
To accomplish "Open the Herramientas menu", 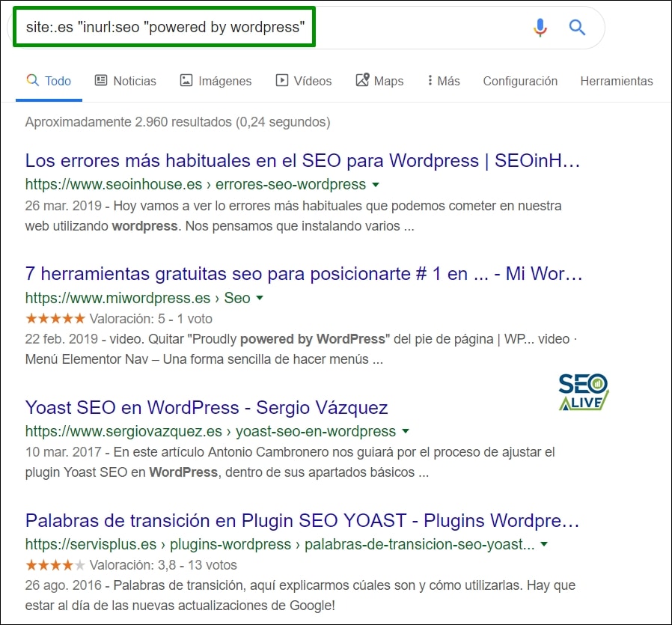I will click(x=617, y=80).
